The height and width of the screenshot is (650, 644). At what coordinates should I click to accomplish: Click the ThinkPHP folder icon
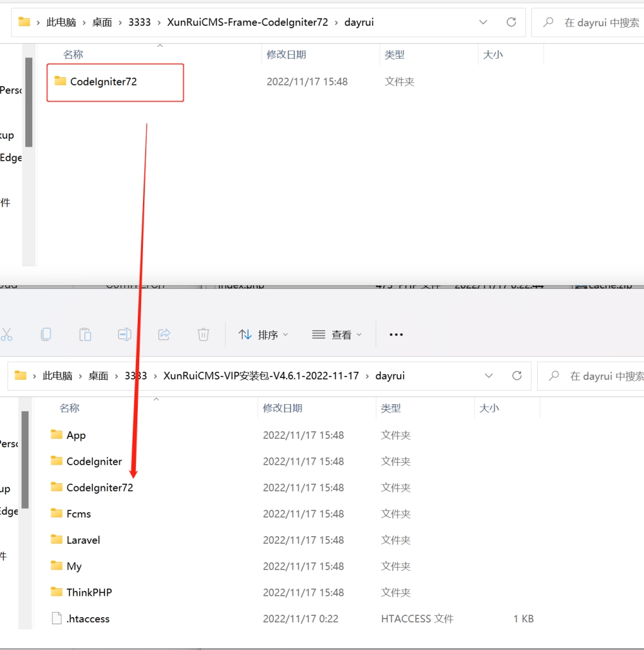[57, 591]
